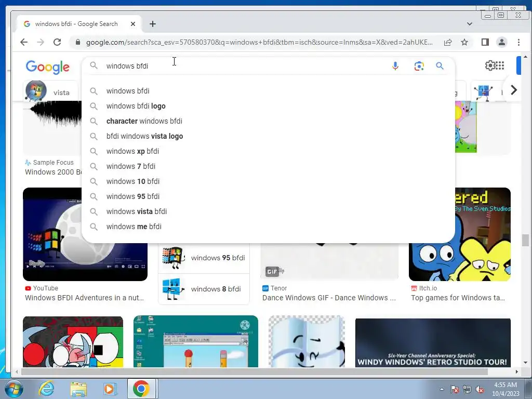Start voice search with microphone icon
This screenshot has width=532, height=399.
click(x=395, y=66)
